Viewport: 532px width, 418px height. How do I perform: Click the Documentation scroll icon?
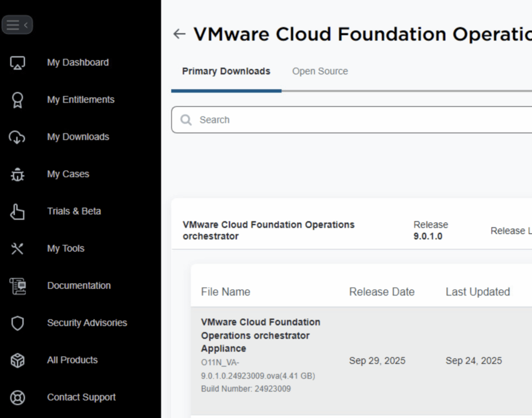pyautogui.click(x=18, y=286)
